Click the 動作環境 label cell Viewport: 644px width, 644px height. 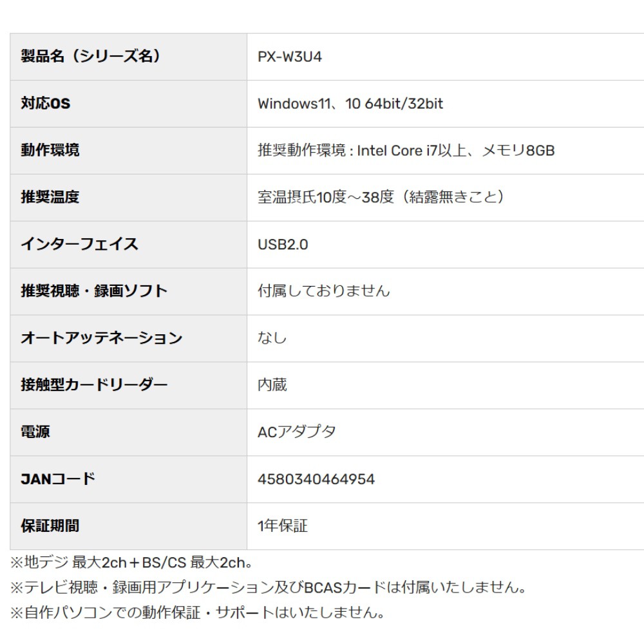(50, 151)
